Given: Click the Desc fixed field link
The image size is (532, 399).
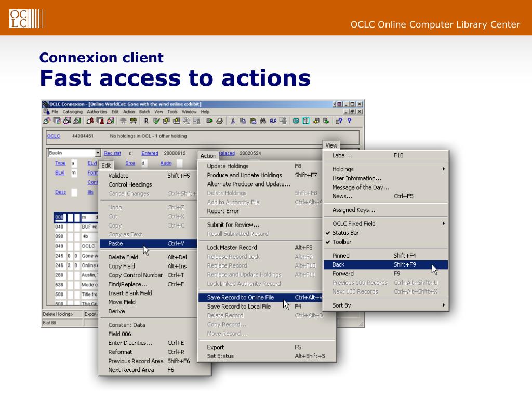Looking at the screenshot, I should (60, 192).
